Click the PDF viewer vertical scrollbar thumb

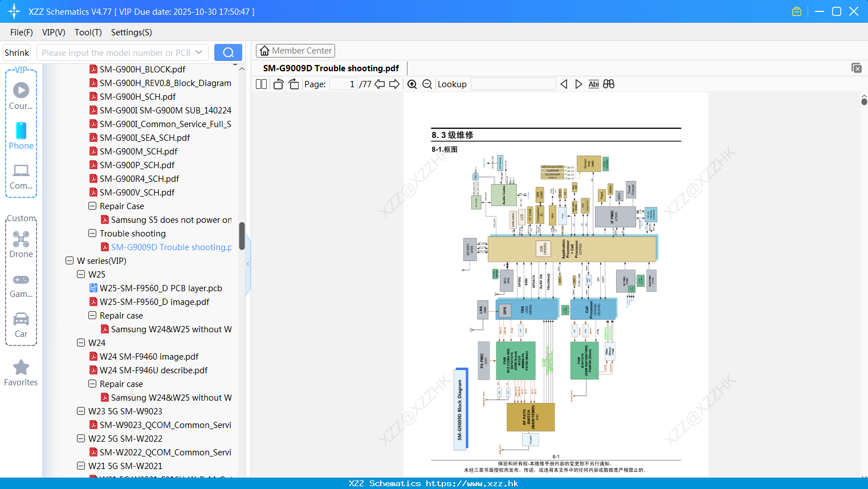point(864,101)
